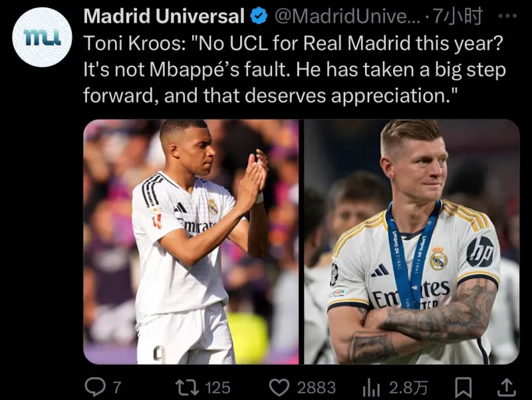
Task: Open the Madrid Universal display name
Action: (x=164, y=16)
